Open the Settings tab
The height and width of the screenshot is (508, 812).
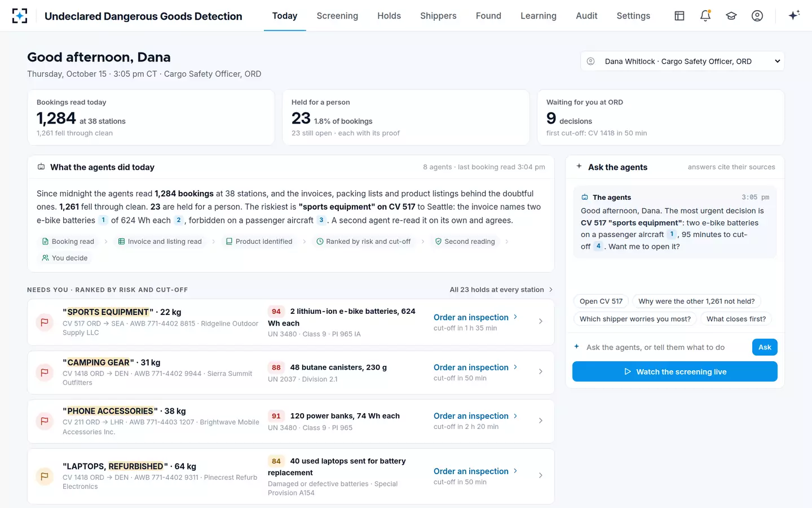(633, 16)
